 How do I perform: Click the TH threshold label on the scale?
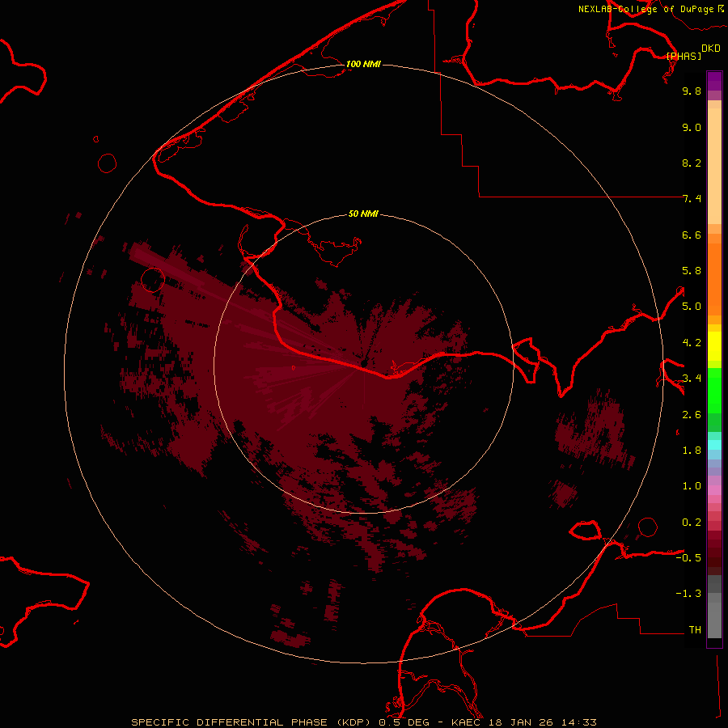pyautogui.click(x=695, y=630)
